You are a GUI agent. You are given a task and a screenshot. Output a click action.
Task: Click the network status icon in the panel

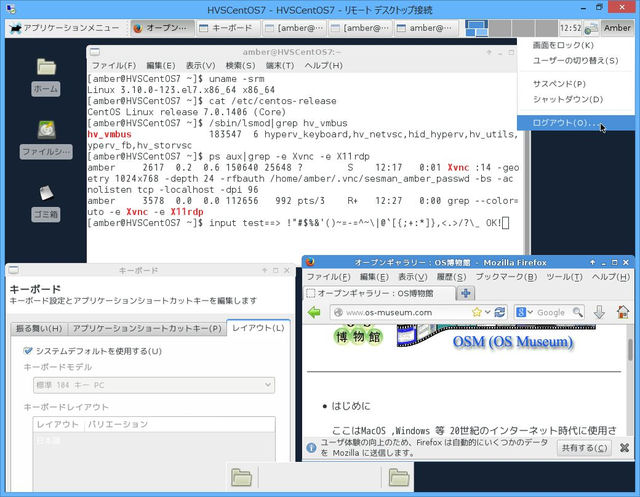591,29
